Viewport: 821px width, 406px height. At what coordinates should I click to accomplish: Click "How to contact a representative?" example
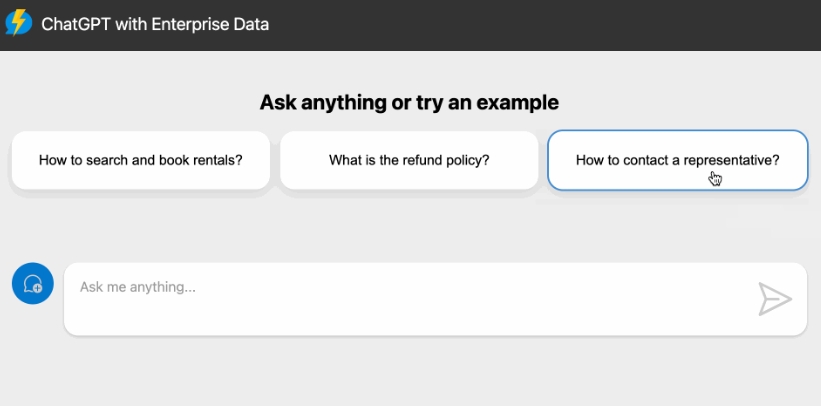coord(677,160)
